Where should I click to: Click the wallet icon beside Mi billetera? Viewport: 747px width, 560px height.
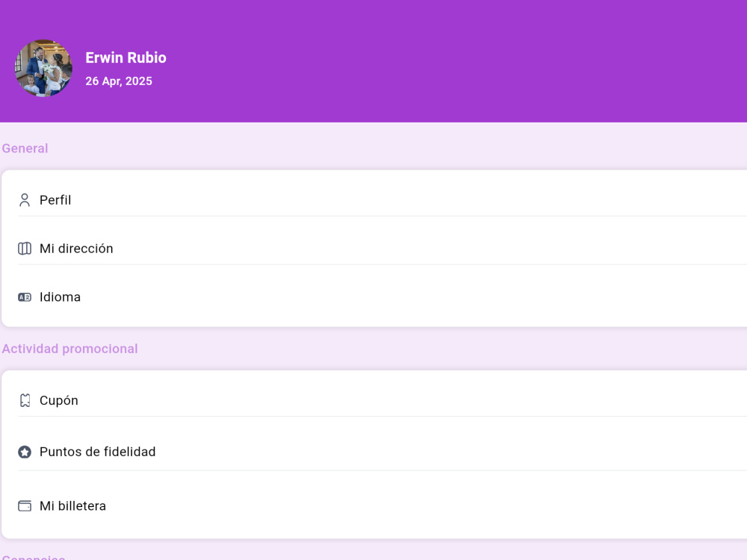(x=25, y=505)
